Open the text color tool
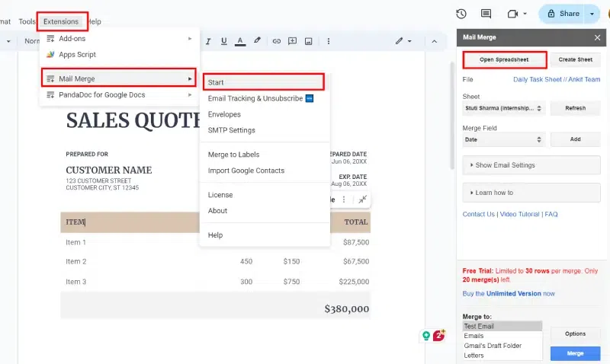Viewport: 610px width, 364px height. (240, 41)
